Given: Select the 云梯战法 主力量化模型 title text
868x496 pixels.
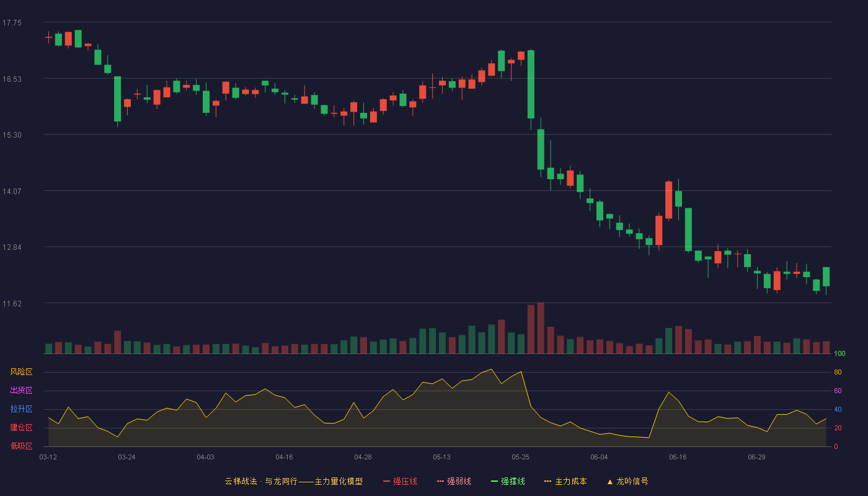Looking at the screenshot, I should point(293,481).
